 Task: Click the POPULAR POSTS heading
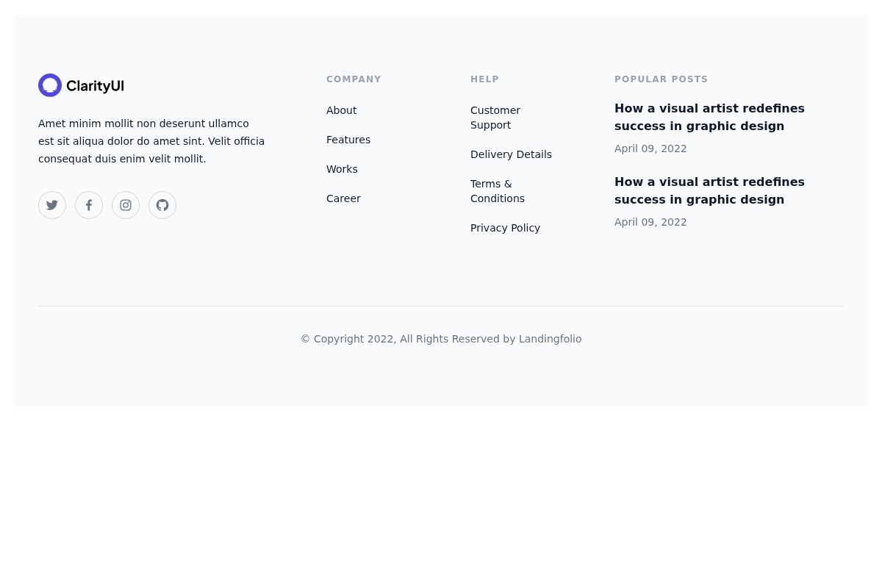[x=661, y=79]
